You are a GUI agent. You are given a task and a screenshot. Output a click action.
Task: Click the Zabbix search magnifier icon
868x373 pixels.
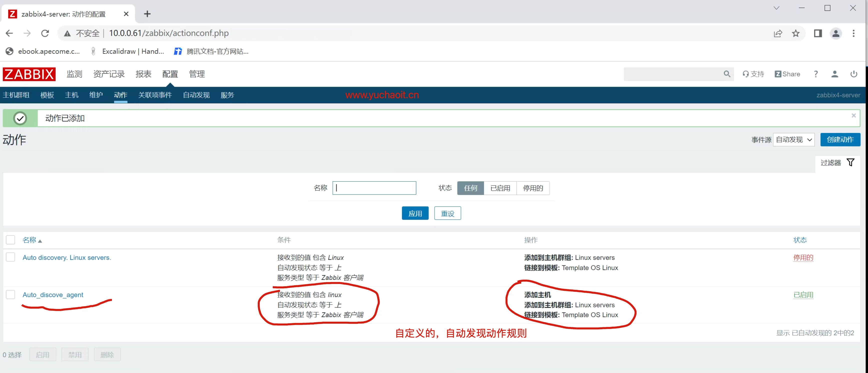(x=727, y=74)
